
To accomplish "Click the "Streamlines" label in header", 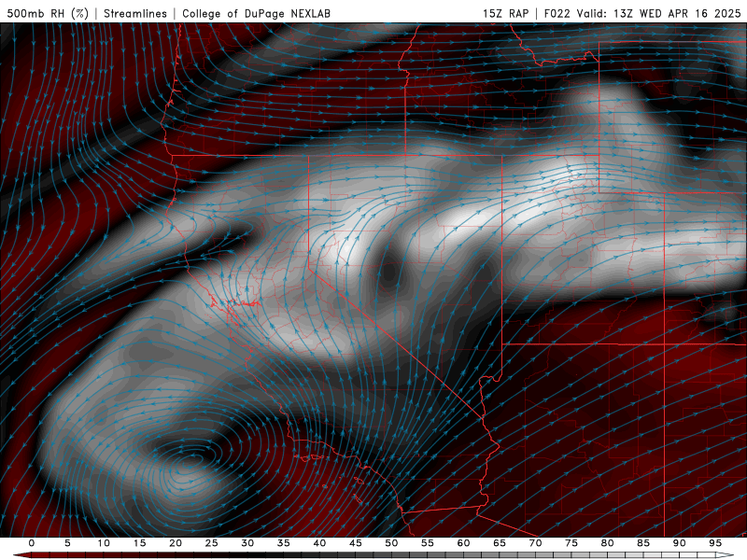I will (135, 13).
